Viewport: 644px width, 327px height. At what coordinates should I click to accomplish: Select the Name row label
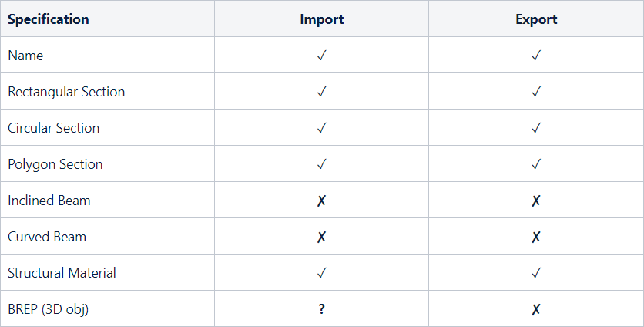[x=25, y=56]
